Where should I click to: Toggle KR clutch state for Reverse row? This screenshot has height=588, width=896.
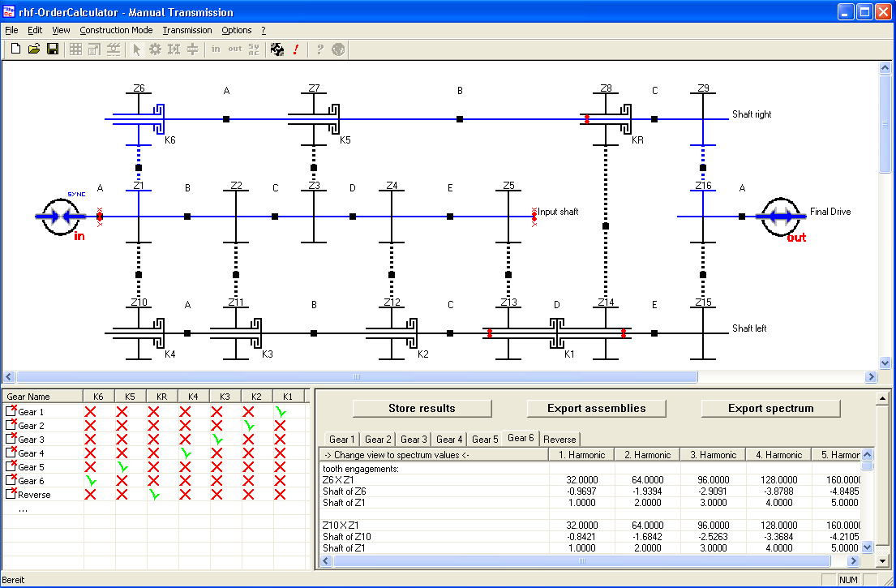[153, 495]
